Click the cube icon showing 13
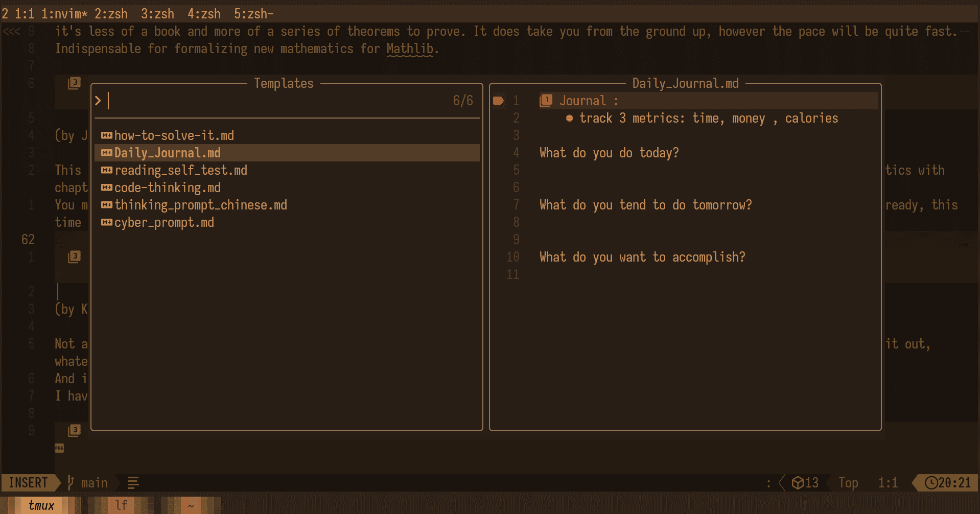Screen dimensions: 980x514 (798, 483)
